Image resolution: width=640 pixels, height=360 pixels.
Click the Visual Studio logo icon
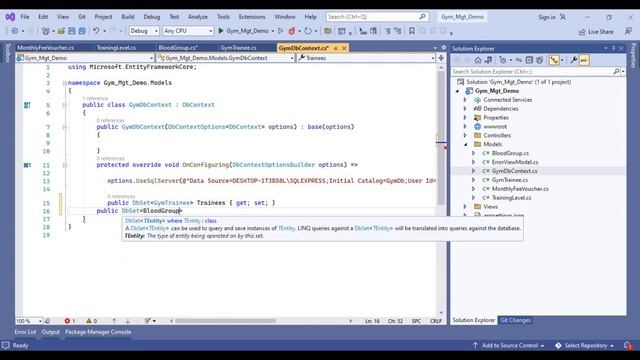tap(10, 17)
